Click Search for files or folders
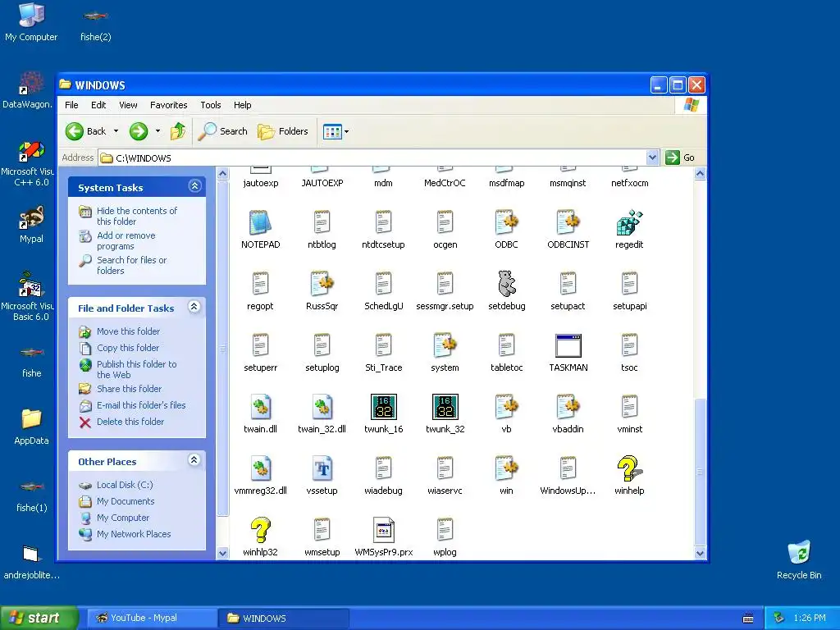Image resolution: width=840 pixels, height=630 pixels. [132, 265]
